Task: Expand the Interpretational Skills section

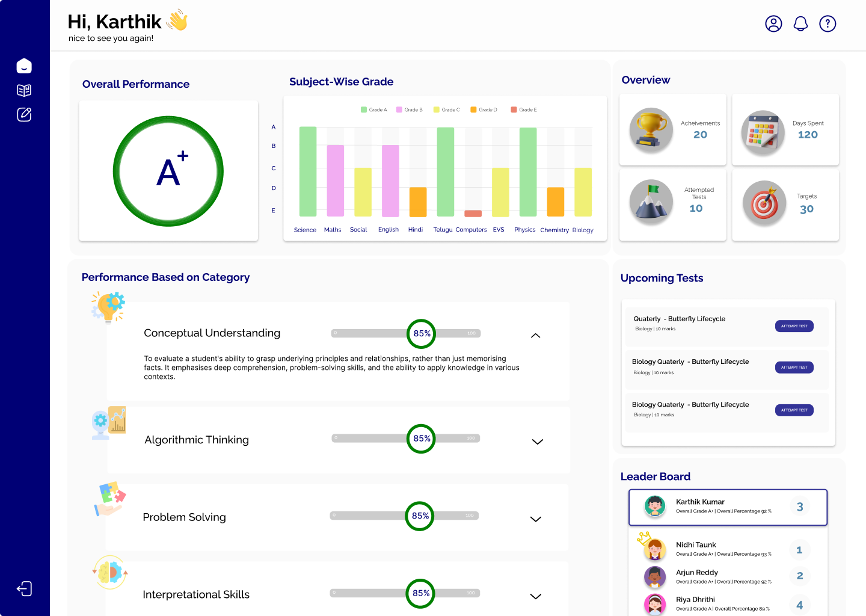Action: point(536,596)
